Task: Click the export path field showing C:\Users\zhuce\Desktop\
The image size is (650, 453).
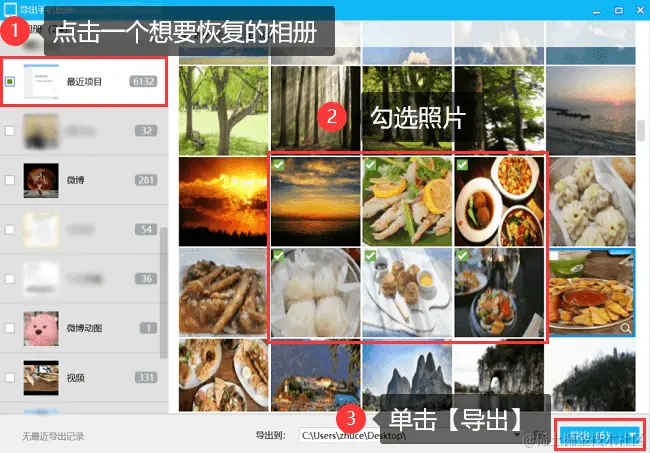Action: pos(410,436)
